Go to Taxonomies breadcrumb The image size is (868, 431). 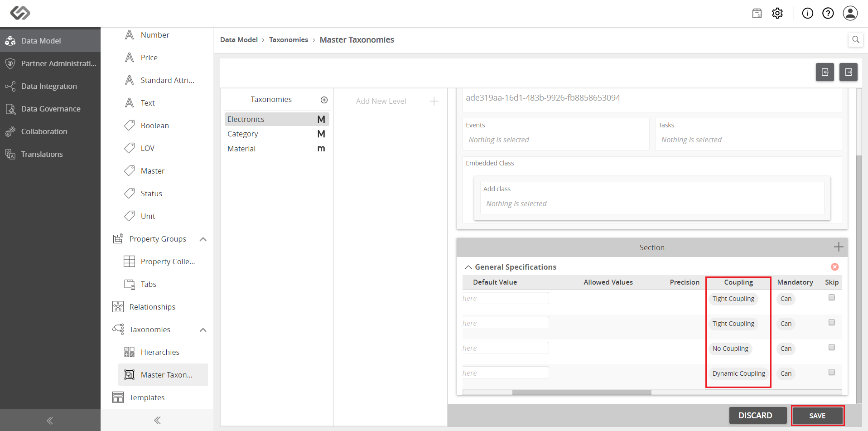(289, 40)
